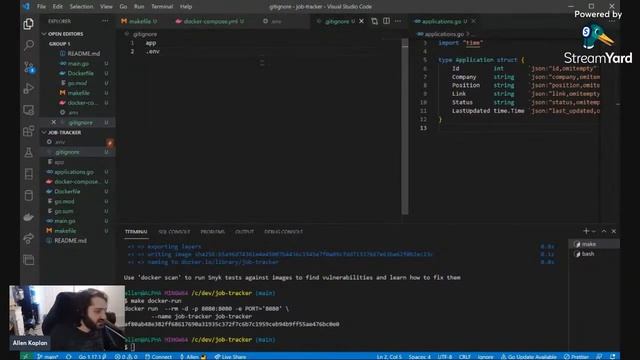Collapse the JOB-TRACKER folder section
640x360 pixels.
pyautogui.click(x=63, y=132)
